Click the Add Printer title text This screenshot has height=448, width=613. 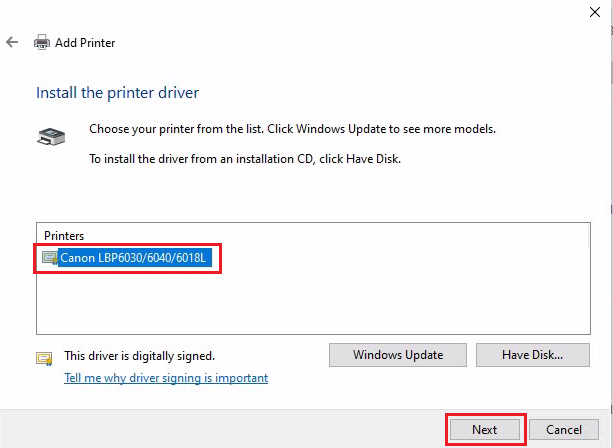coord(85,43)
